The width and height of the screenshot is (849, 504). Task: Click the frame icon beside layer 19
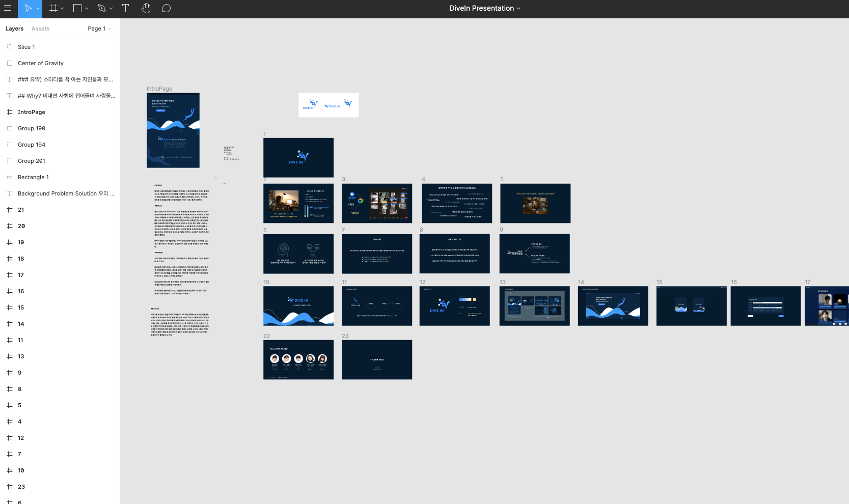(x=9, y=242)
